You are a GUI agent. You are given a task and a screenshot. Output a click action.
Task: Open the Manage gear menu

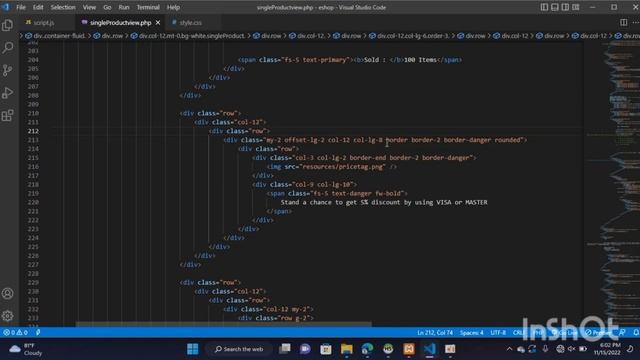[8, 316]
